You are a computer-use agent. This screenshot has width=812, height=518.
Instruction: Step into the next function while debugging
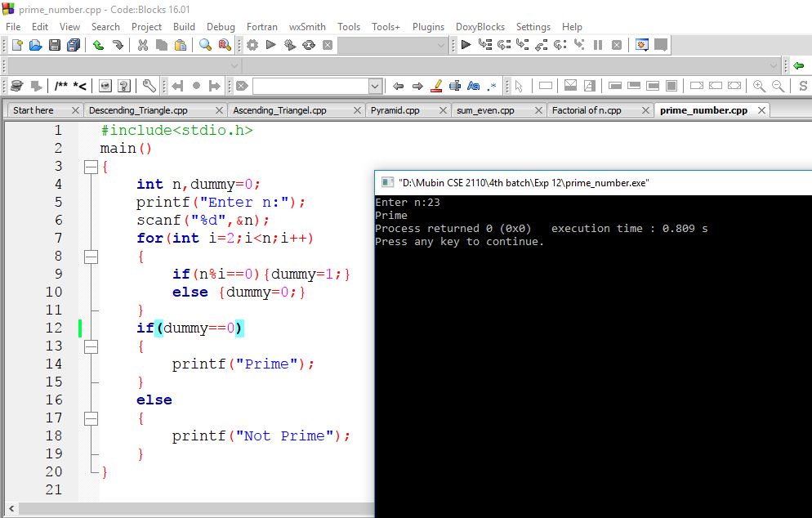point(520,45)
